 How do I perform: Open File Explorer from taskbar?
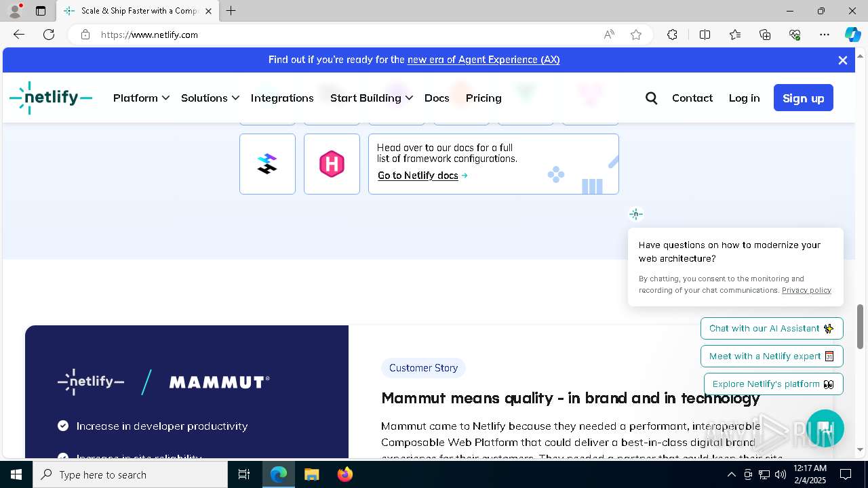click(x=311, y=474)
